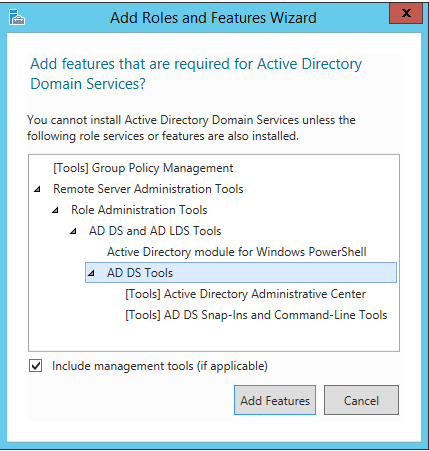Click the highlighted AD DS Tools item
The image size is (429, 451).
pos(241,273)
